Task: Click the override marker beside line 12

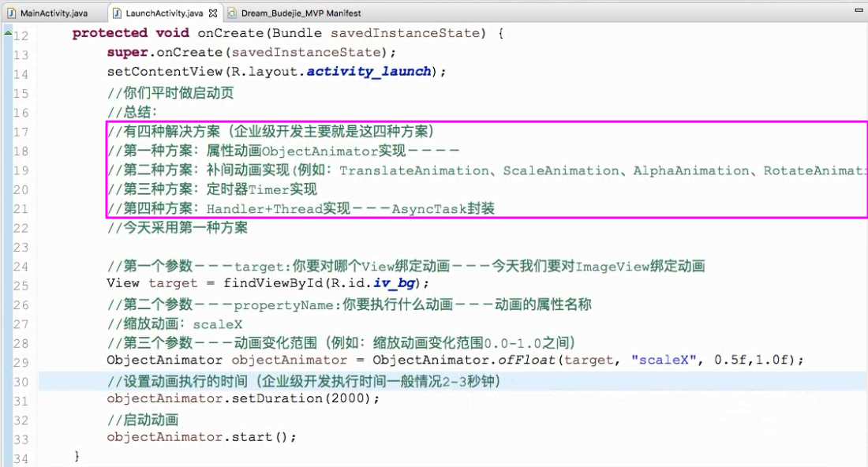Action: coord(8,34)
